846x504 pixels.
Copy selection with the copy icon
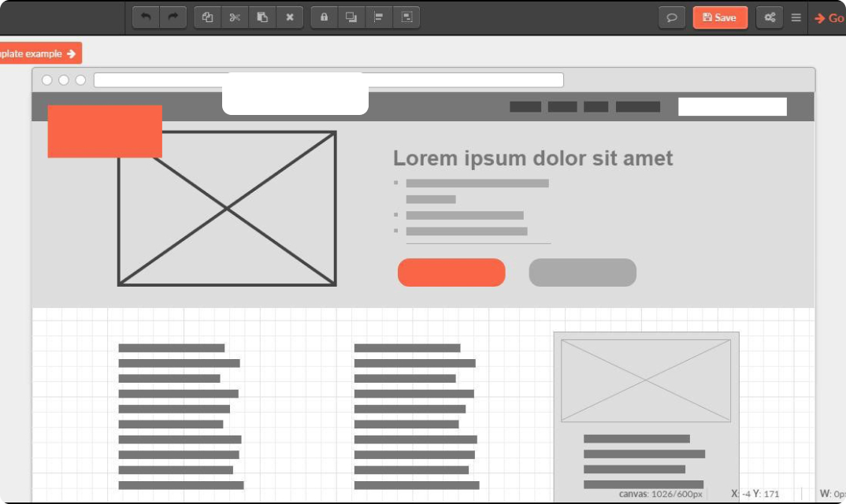tap(208, 17)
